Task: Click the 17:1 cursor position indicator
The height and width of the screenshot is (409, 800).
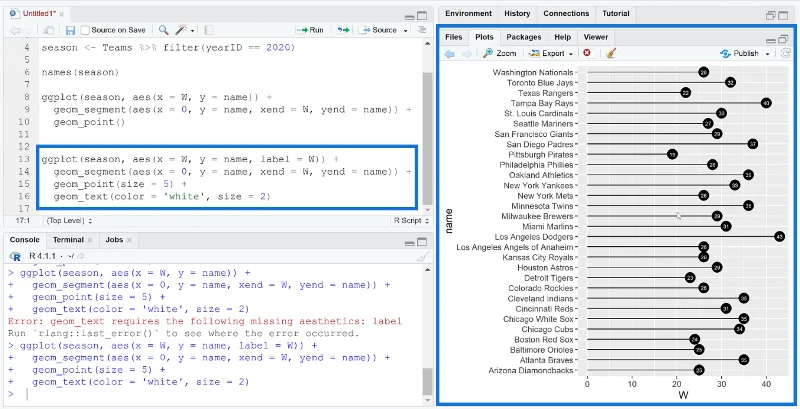Action: (22, 221)
